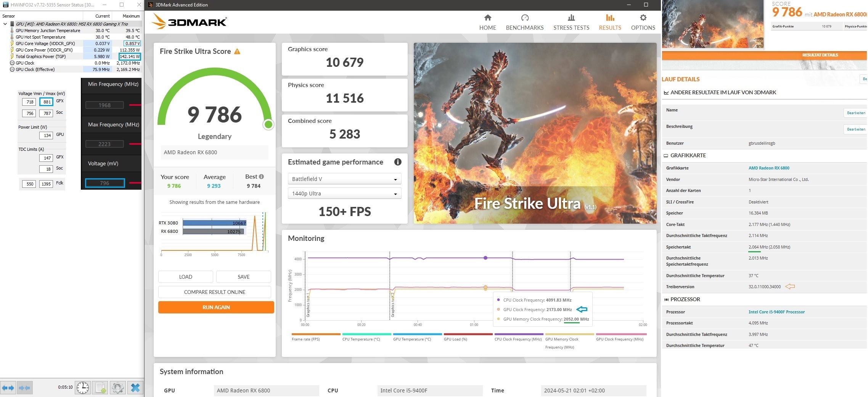Toggle GPU Memory Clock Frequency legend entry
This screenshot has height=397, width=868.
coord(569,341)
